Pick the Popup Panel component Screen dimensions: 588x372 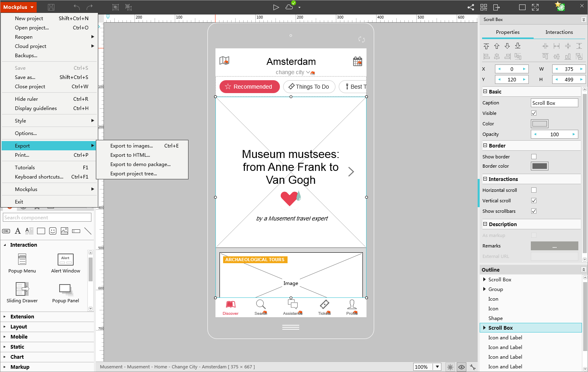66,293
